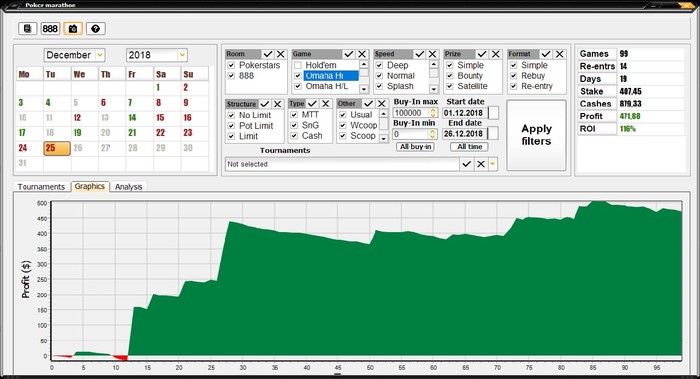Select all via the Other checkmark icon
The width and height of the screenshot is (700, 379).
368,104
